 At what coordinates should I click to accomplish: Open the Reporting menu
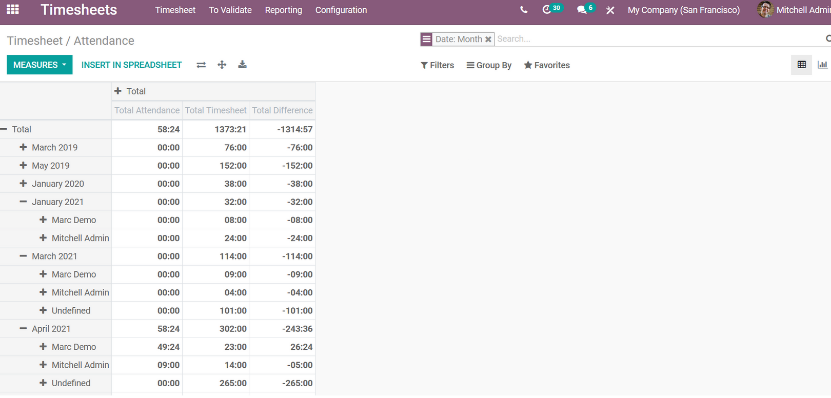point(284,10)
